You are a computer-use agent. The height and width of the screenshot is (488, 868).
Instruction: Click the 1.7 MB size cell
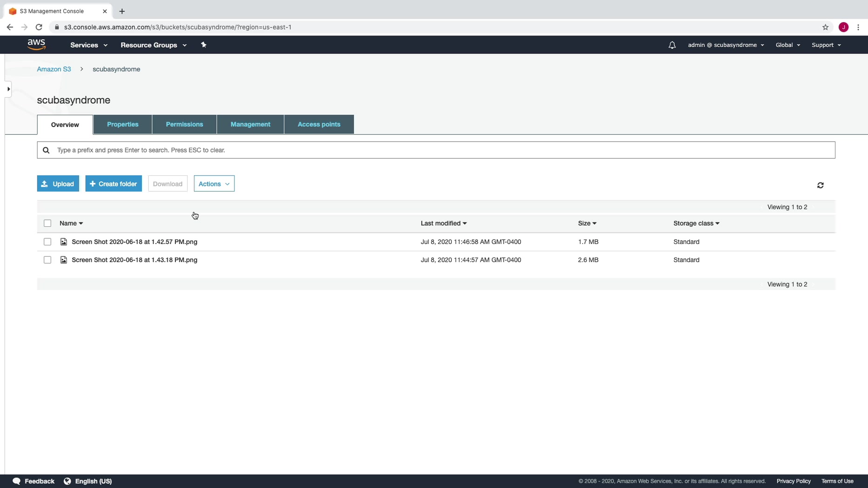coord(588,242)
